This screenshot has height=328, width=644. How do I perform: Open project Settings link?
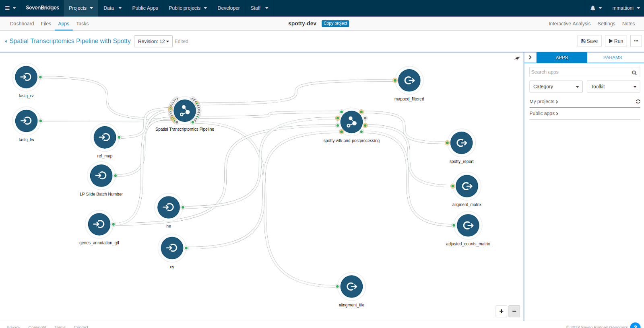tap(606, 24)
